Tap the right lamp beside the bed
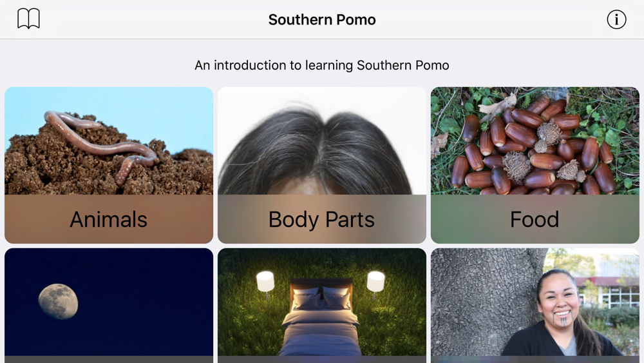 point(376,282)
